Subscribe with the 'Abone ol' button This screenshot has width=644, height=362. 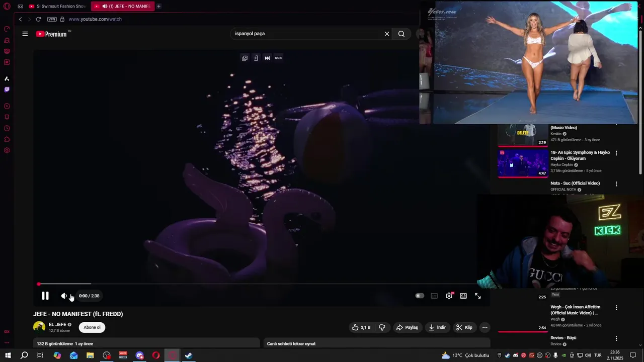pos(92,327)
